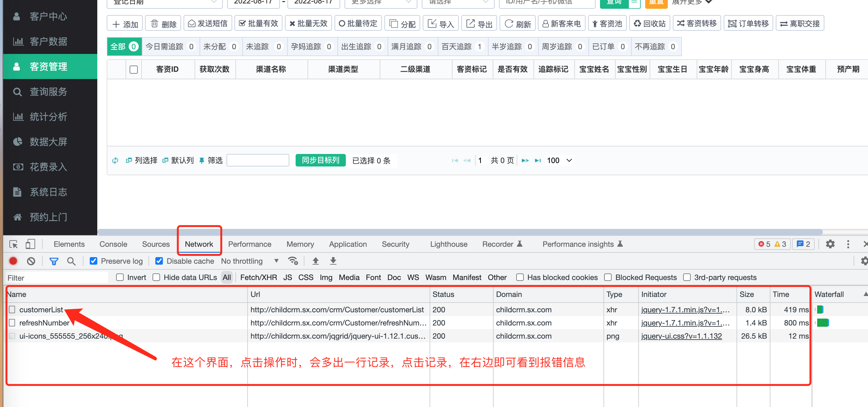
Task: Clear the network log icon
Action: 31,261
